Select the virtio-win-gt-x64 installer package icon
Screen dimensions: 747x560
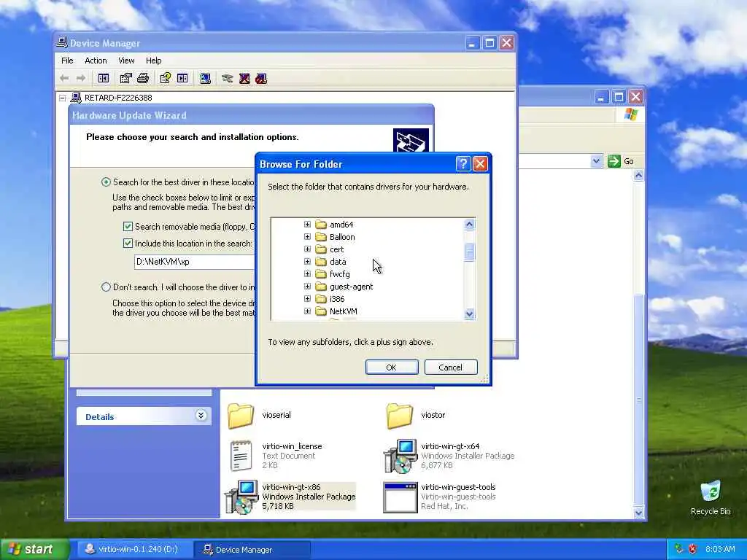400,456
